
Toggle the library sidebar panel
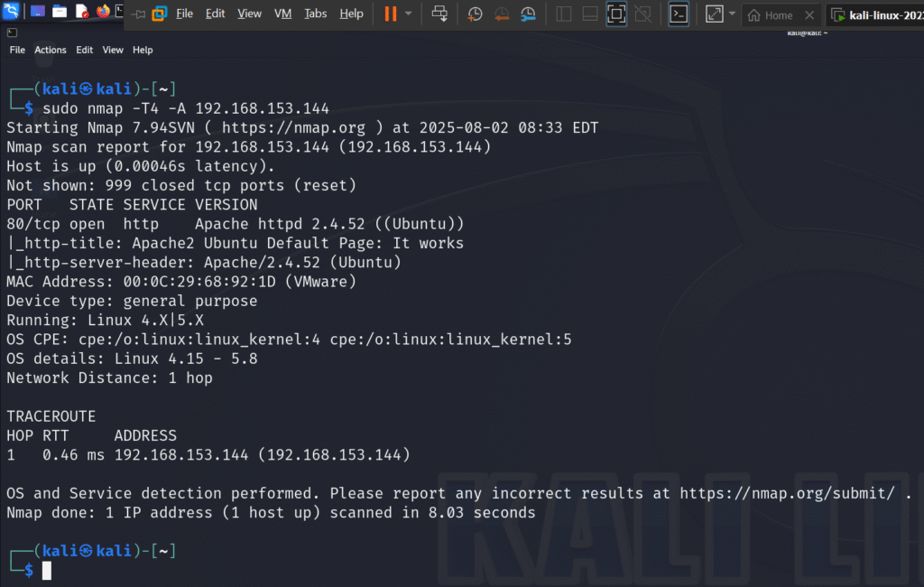(563, 14)
